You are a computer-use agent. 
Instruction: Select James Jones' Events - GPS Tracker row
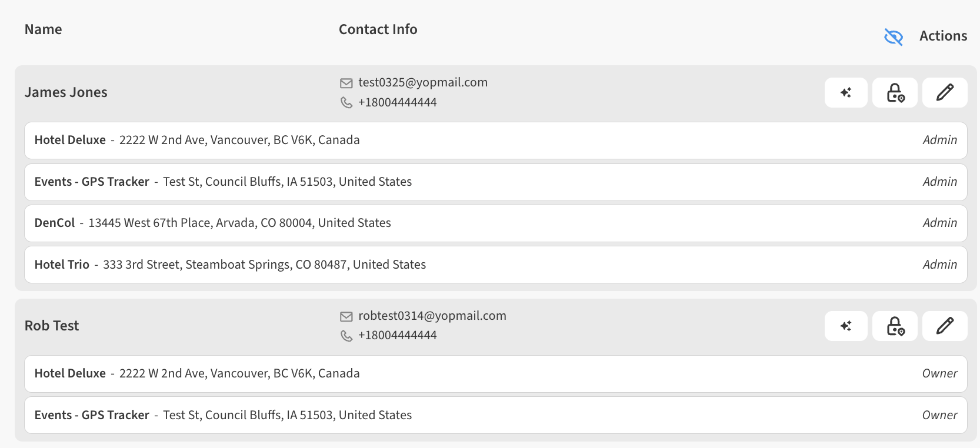click(x=495, y=182)
